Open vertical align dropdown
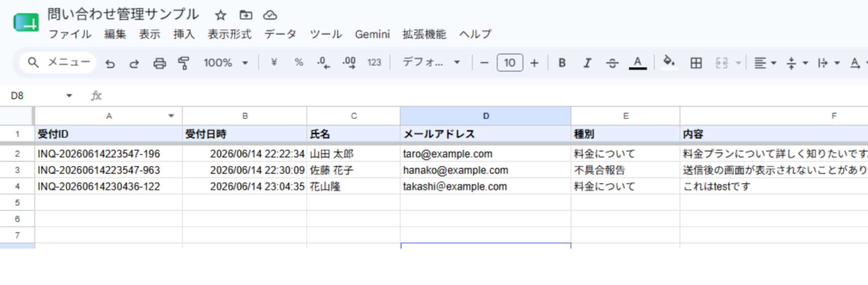This screenshot has height=285, width=868. (797, 63)
